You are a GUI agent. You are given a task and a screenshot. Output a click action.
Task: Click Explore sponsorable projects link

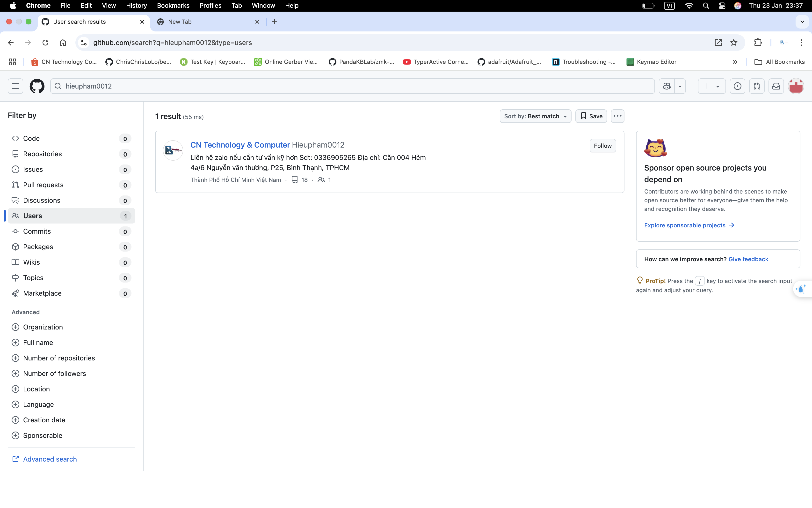click(689, 225)
